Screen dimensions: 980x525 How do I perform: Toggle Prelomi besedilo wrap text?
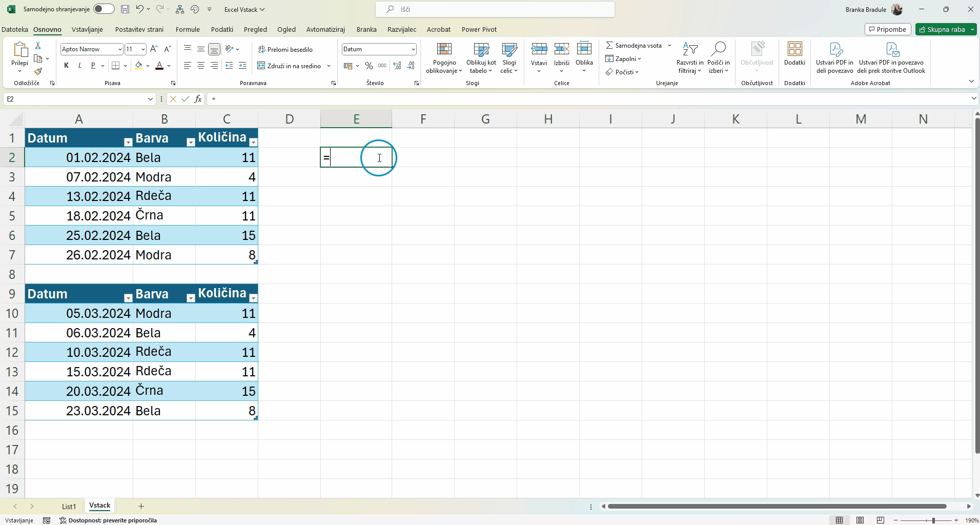point(285,49)
